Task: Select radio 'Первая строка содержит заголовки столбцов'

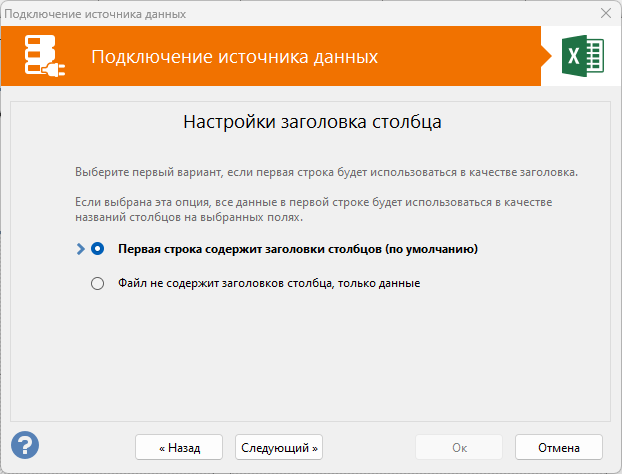Action: pos(97,249)
